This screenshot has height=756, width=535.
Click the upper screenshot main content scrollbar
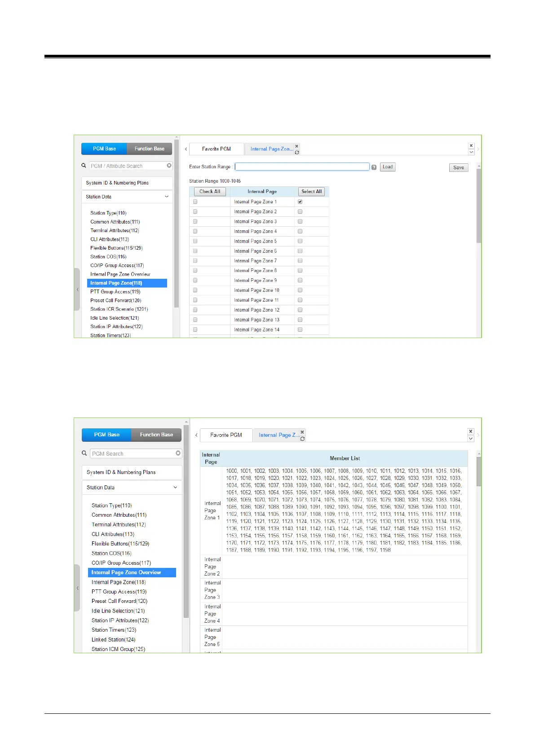[479, 207]
